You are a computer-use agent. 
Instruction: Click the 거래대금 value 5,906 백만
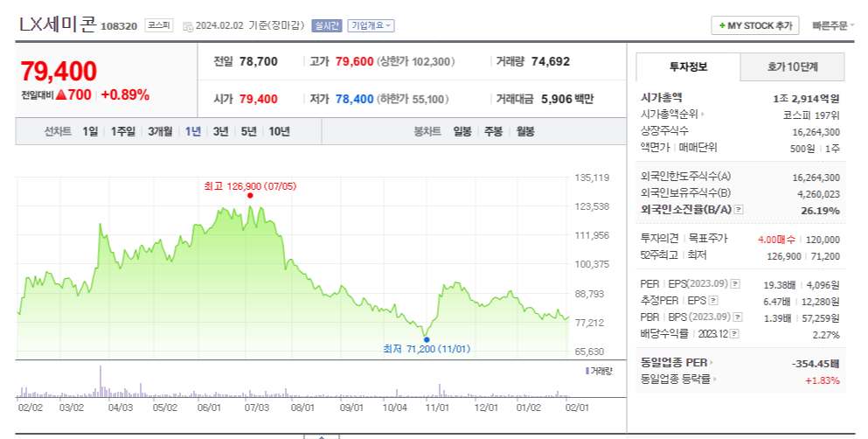click(x=566, y=99)
